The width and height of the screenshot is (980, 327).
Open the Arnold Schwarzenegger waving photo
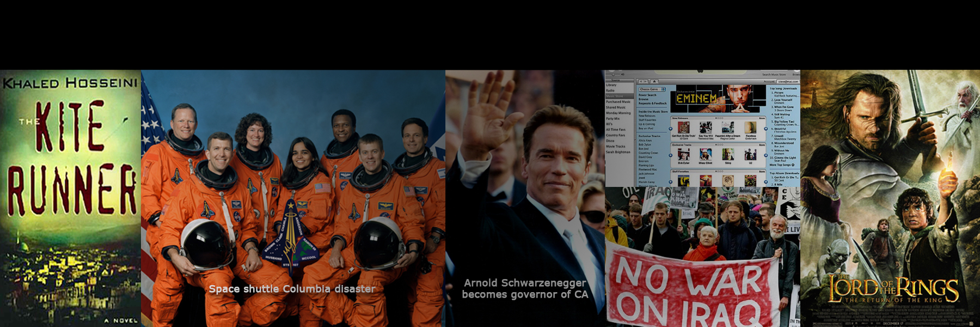click(525, 198)
